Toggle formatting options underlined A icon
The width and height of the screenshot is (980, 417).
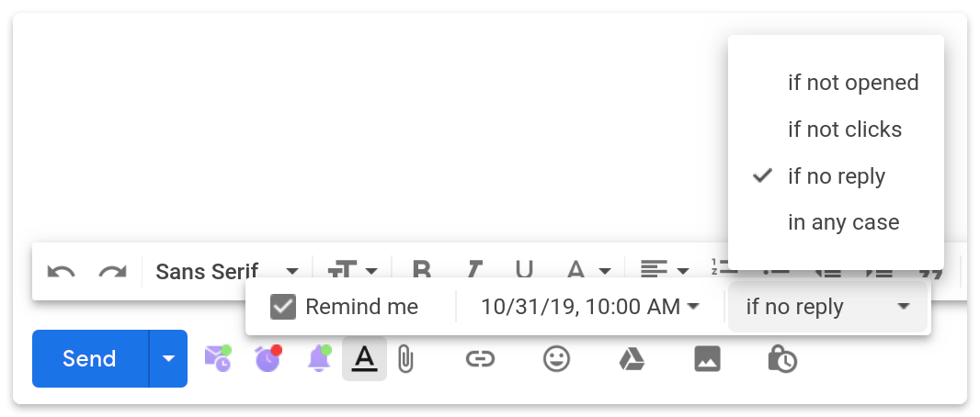click(x=364, y=358)
